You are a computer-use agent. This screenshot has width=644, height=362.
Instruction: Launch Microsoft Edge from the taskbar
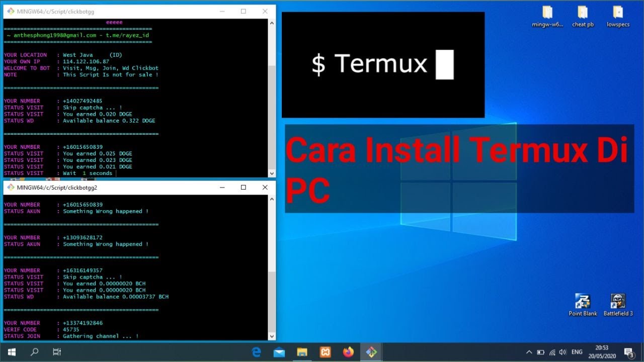pyautogui.click(x=257, y=352)
